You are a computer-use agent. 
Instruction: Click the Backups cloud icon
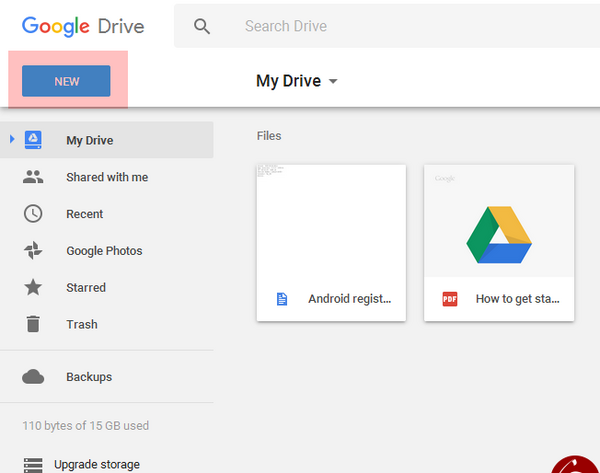(33, 377)
